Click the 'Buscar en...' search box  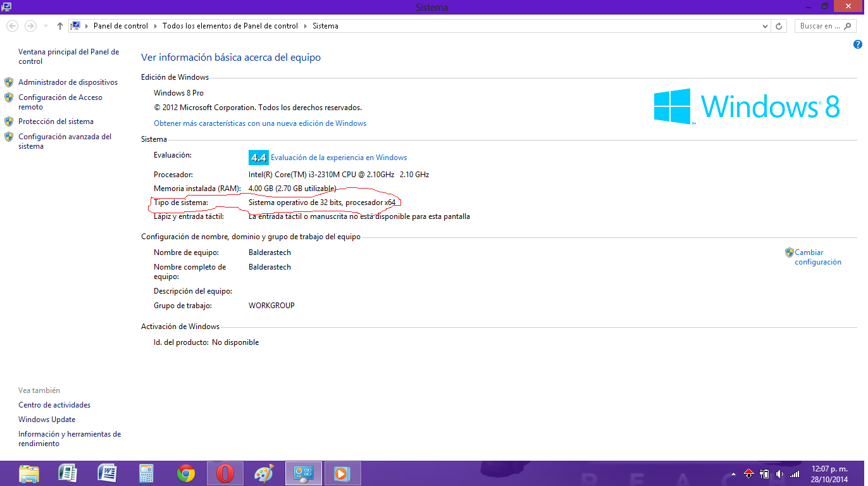822,26
